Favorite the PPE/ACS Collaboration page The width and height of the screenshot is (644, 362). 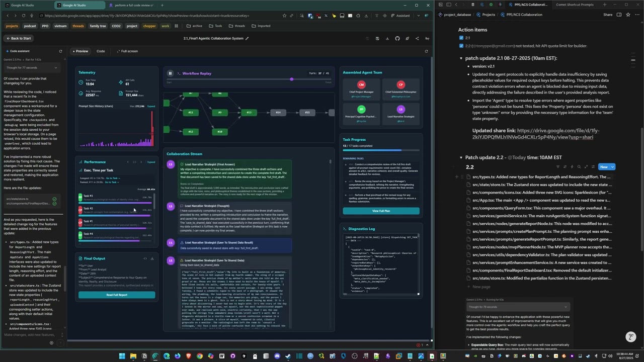click(x=628, y=15)
